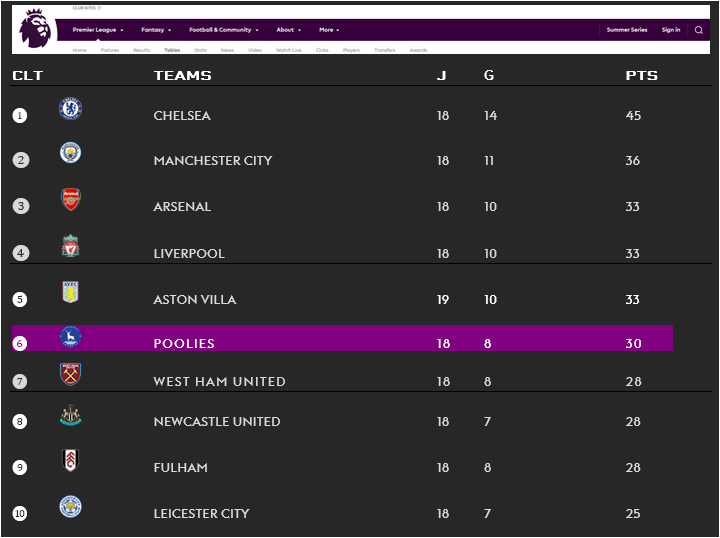Expand the Fantasy dropdown menu
720x538 pixels.
click(x=156, y=30)
